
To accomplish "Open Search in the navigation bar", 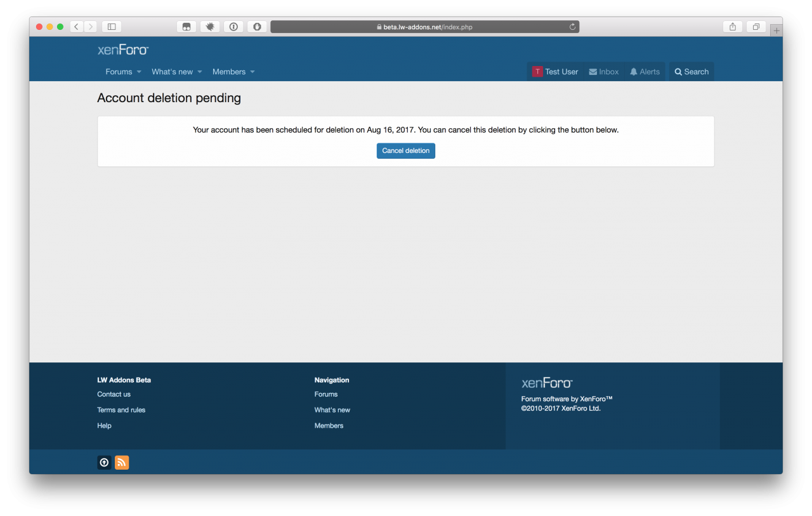I will [691, 72].
